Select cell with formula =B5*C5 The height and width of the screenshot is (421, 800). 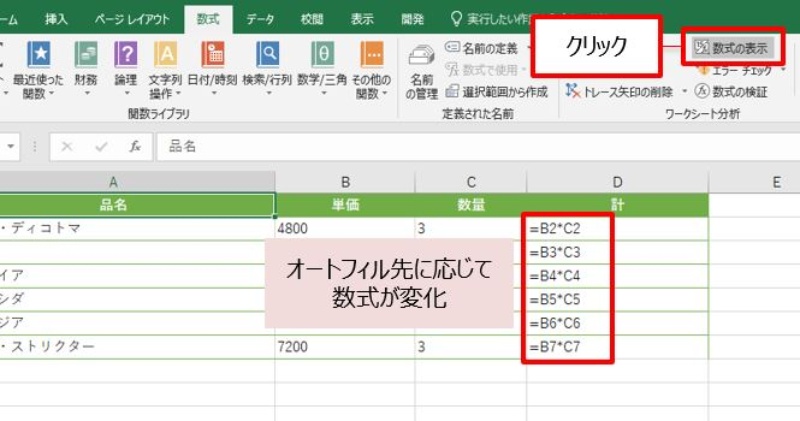pos(617,300)
